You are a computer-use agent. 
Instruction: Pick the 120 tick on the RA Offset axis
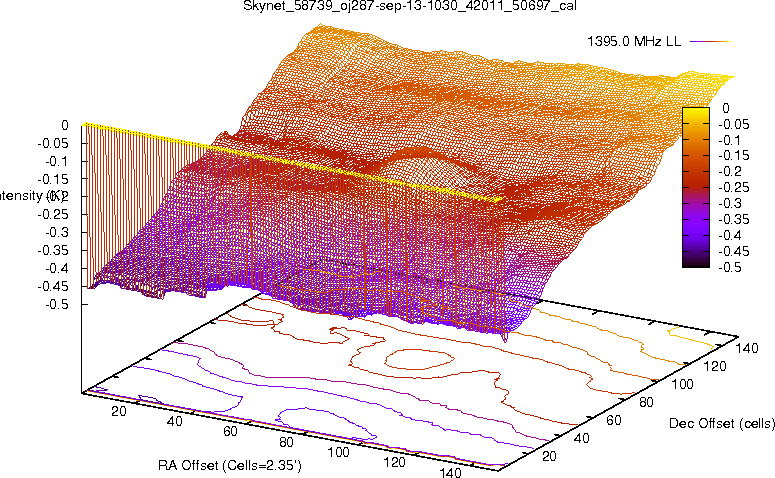click(x=394, y=462)
